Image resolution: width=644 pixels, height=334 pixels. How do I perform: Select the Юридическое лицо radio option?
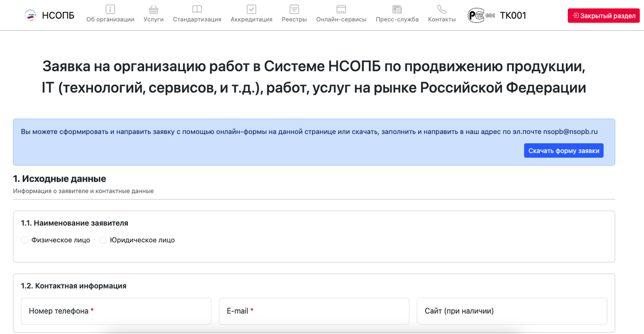pos(103,240)
